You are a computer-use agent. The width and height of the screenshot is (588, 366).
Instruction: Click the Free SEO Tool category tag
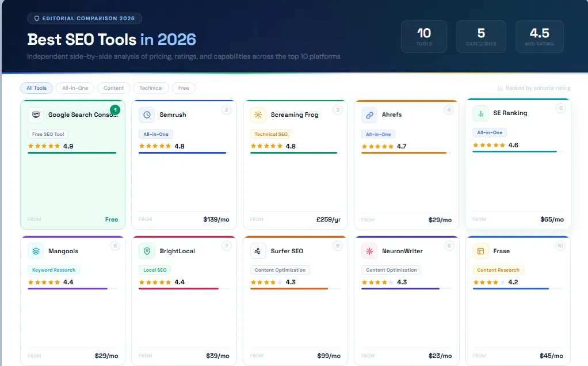click(x=48, y=134)
